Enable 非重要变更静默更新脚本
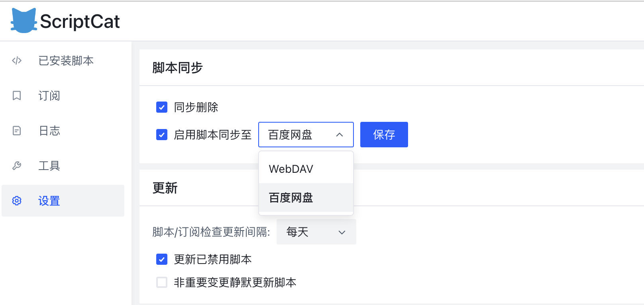This screenshot has width=644, height=305. pyautogui.click(x=162, y=282)
